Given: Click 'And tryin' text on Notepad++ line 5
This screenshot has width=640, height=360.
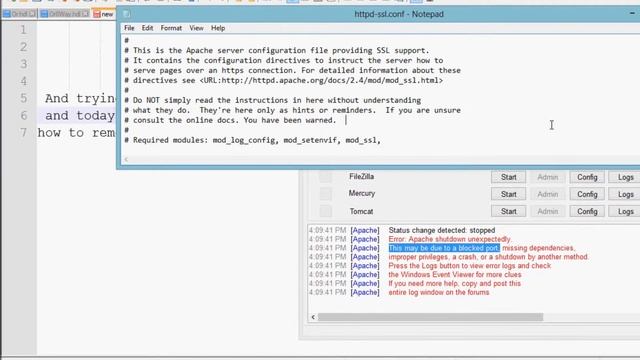Looking at the screenshot, I should click(x=80, y=98).
